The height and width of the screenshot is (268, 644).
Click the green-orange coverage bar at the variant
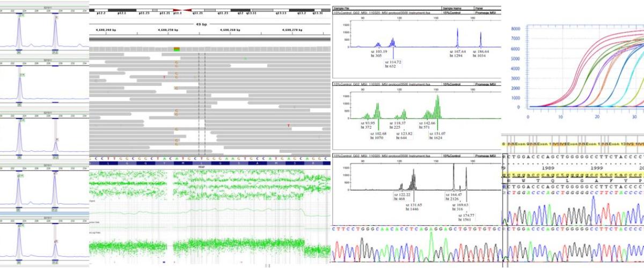click(177, 49)
